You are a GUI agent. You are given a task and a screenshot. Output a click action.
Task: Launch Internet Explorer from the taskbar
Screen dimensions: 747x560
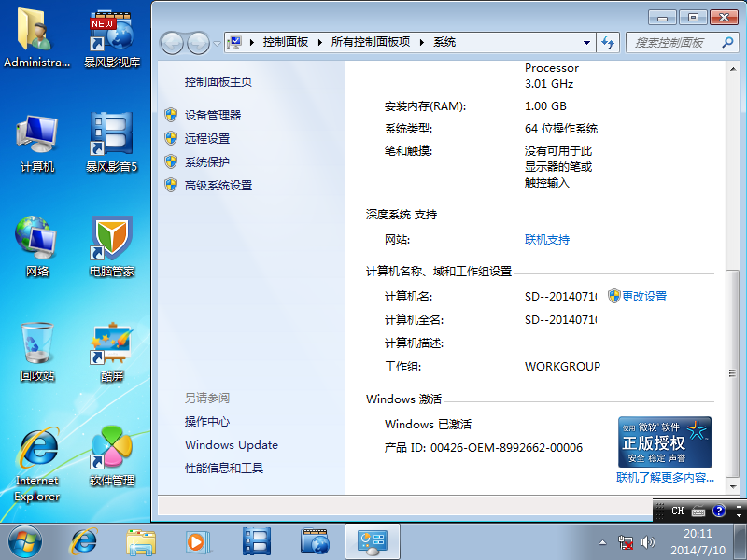(x=84, y=542)
